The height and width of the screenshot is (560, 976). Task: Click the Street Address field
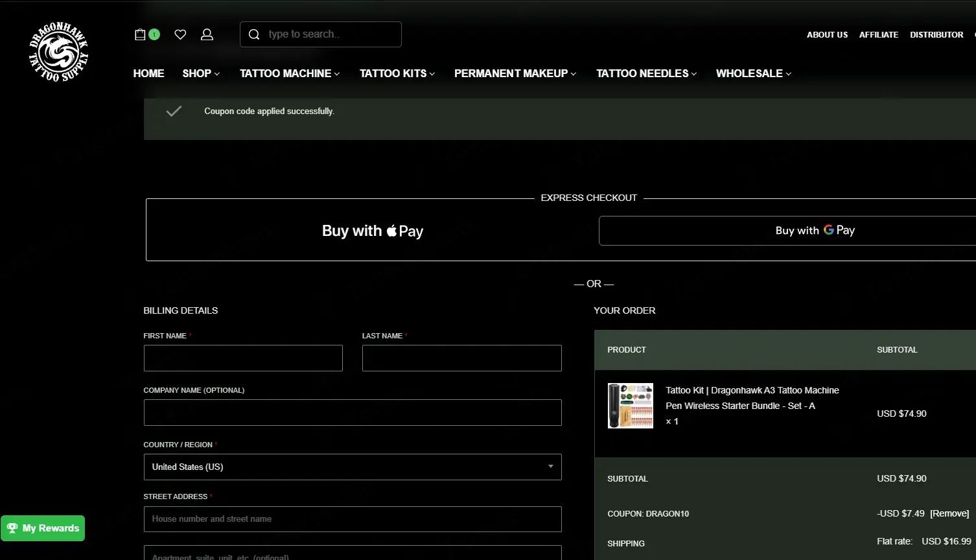353,519
